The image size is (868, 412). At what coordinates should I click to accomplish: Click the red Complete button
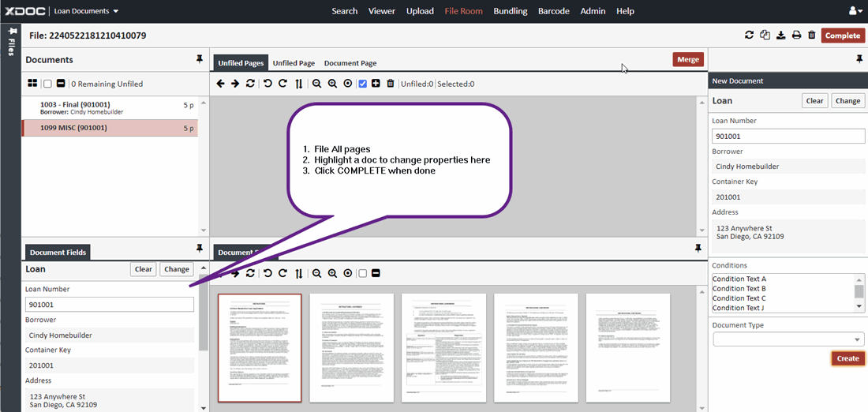[842, 36]
